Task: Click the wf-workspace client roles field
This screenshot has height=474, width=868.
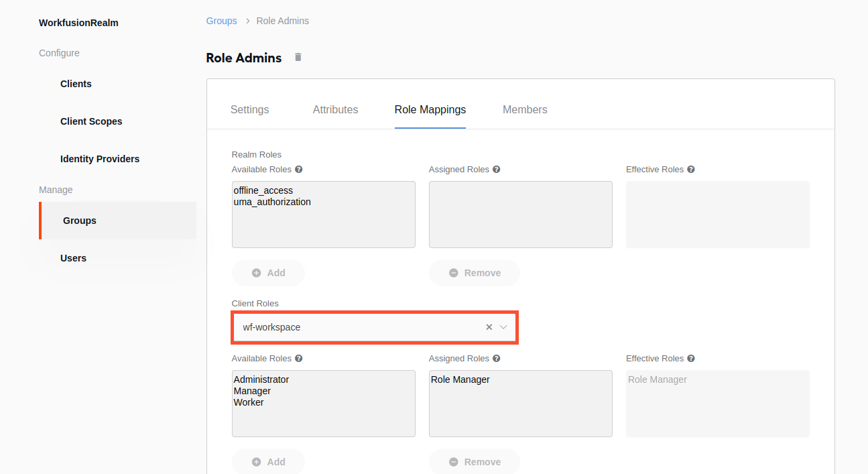Action: (375, 327)
